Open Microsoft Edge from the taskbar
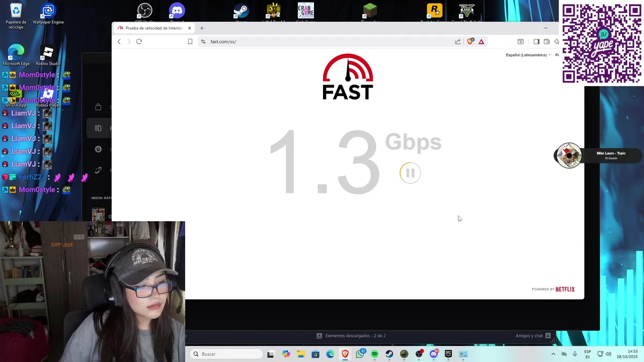The width and height of the screenshot is (644, 362). tap(330, 354)
